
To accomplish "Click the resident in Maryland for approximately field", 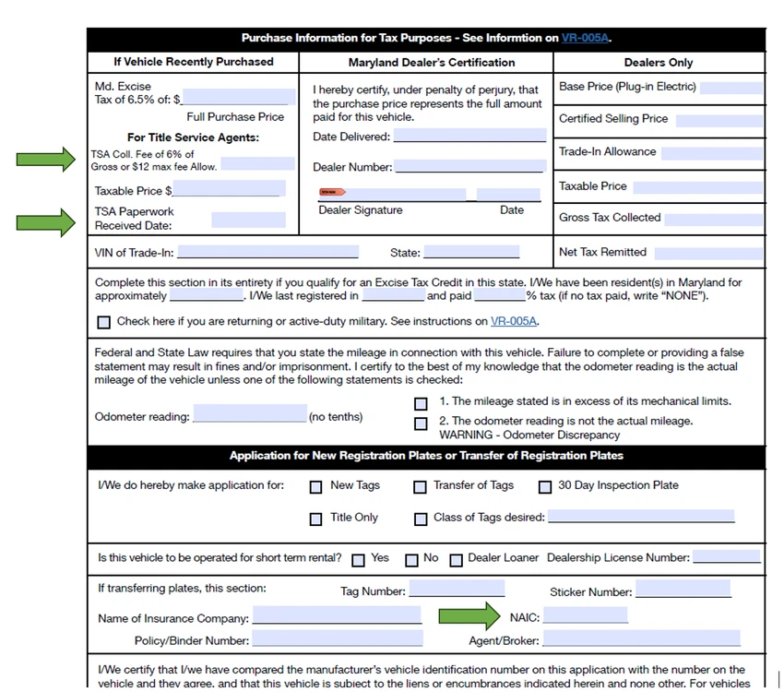I will click(x=207, y=294).
